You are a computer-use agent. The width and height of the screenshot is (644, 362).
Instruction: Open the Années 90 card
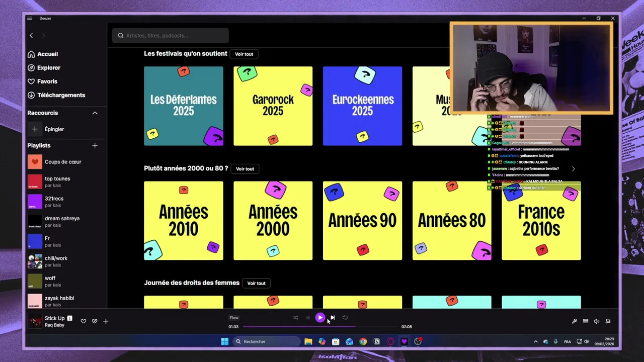point(362,221)
